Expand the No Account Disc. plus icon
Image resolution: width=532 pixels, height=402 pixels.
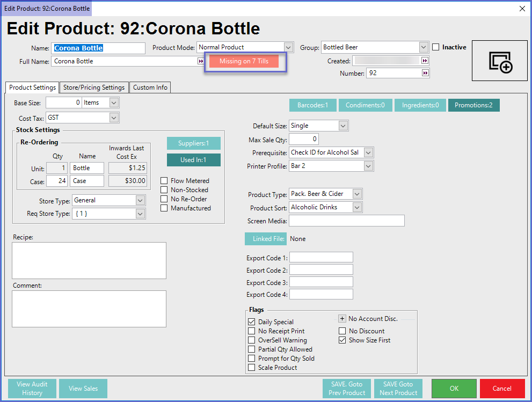coord(342,319)
